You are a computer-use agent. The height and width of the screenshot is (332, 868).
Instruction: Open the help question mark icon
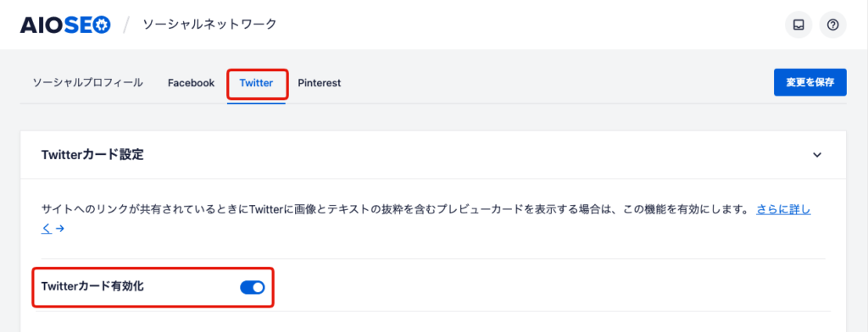pyautogui.click(x=832, y=25)
